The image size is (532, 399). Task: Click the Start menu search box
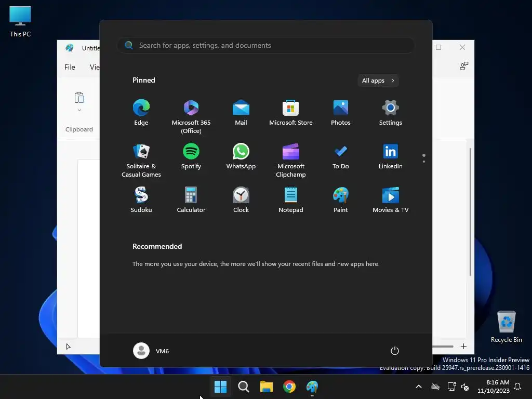coord(265,46)
